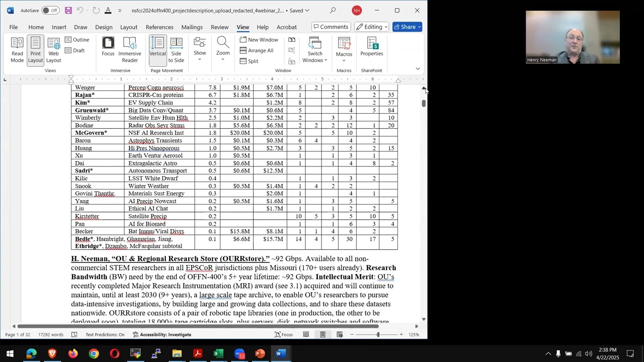Open the notification center icon

pos(630,353)
